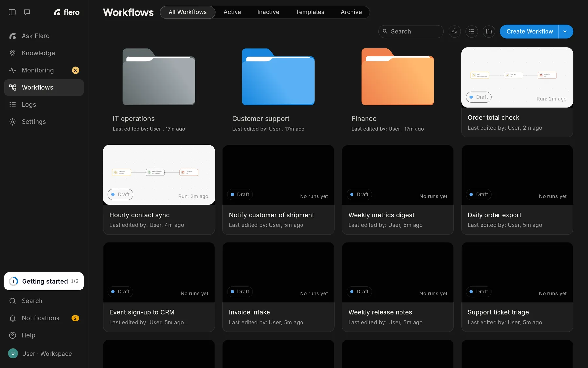Click the workflows Search field
The width and height of the screenshot is (588, 368).
click(x=411, y=31)
